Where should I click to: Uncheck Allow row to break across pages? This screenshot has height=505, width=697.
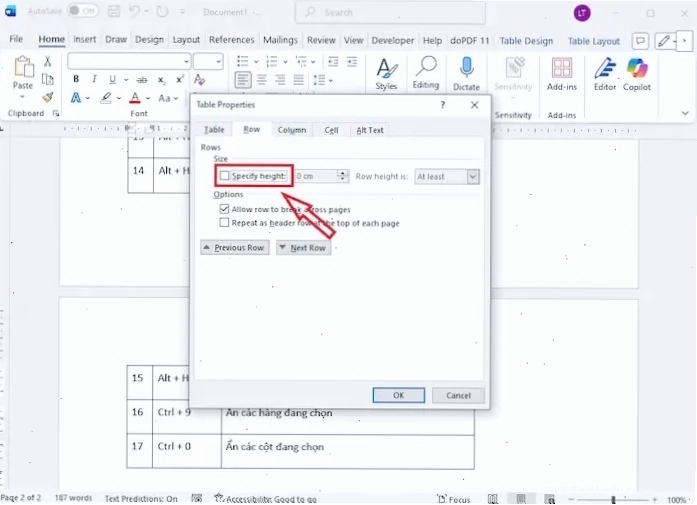click(x=224, y=209)
